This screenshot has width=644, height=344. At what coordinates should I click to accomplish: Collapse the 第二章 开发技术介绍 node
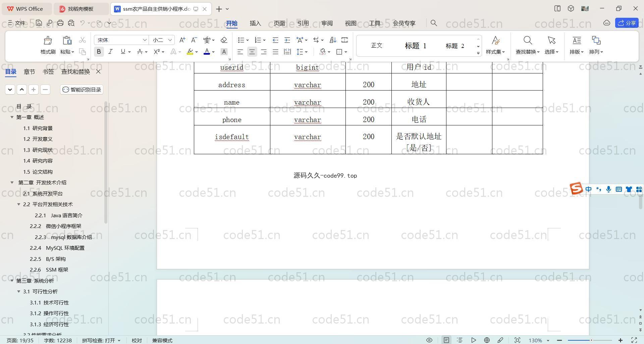coord(12,183)
